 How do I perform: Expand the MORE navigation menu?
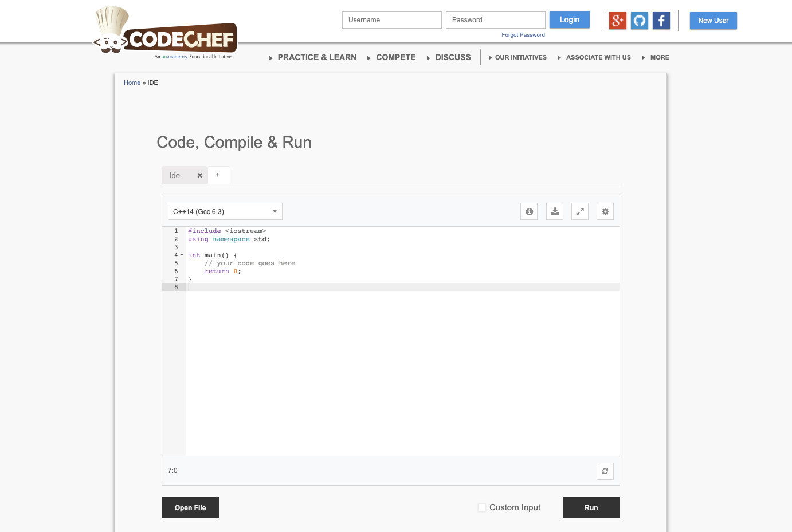pos(660,57)
